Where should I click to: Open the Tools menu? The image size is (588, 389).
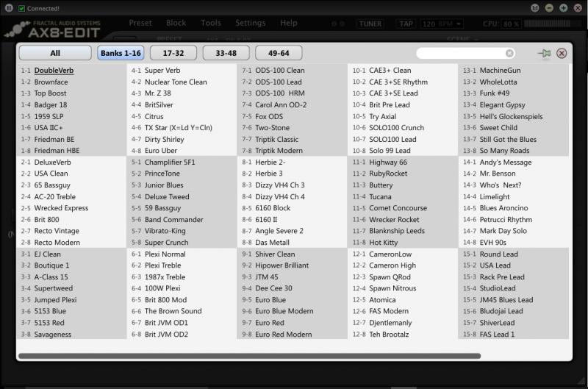(x=211, y=23)
